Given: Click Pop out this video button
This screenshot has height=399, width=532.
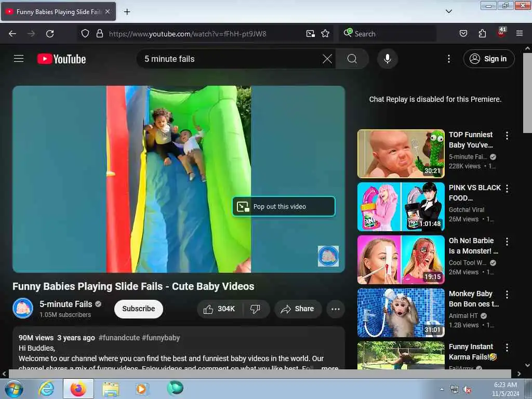Looking at the screenshot, I should point(284,206).
